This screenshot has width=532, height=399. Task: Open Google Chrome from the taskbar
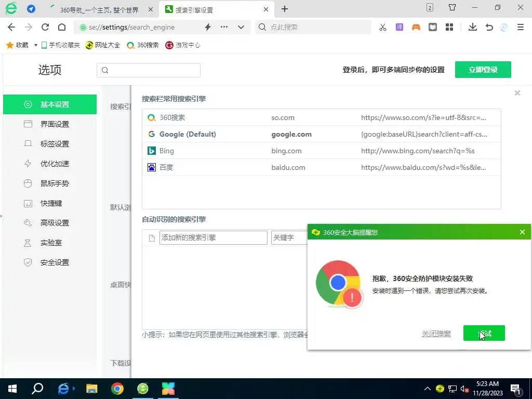tap(117, 389)
